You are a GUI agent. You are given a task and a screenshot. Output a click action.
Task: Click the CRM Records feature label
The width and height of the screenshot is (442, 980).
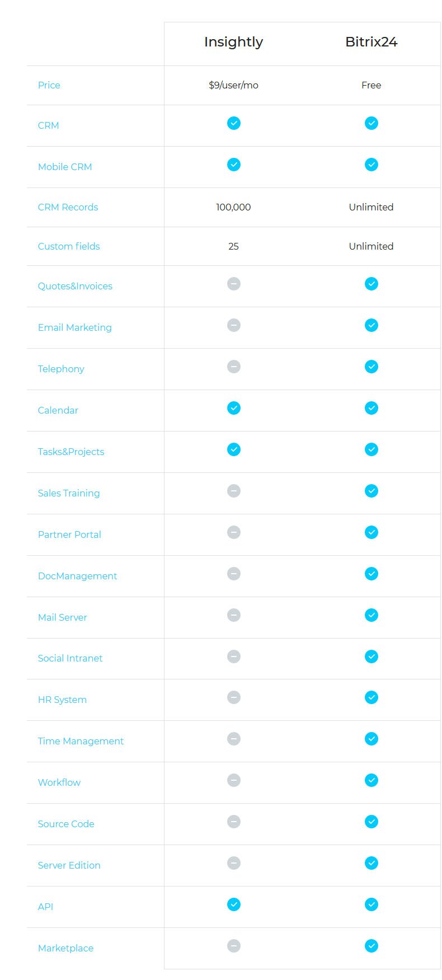pyautogui.click(x=68, y=207)
